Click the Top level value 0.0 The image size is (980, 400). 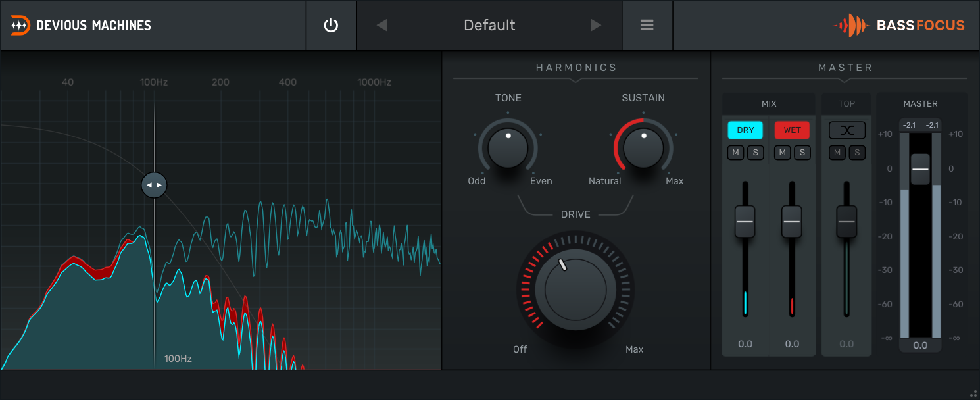846,344
